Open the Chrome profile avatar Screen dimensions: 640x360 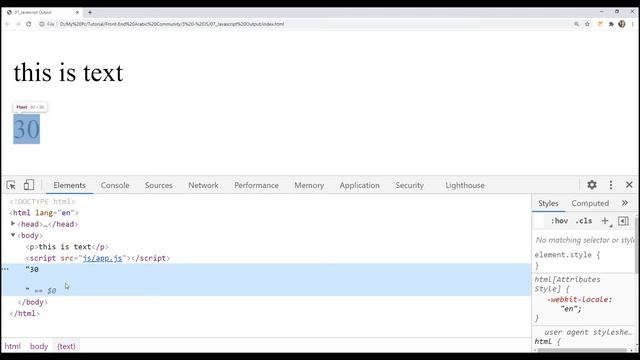point(622,24)
